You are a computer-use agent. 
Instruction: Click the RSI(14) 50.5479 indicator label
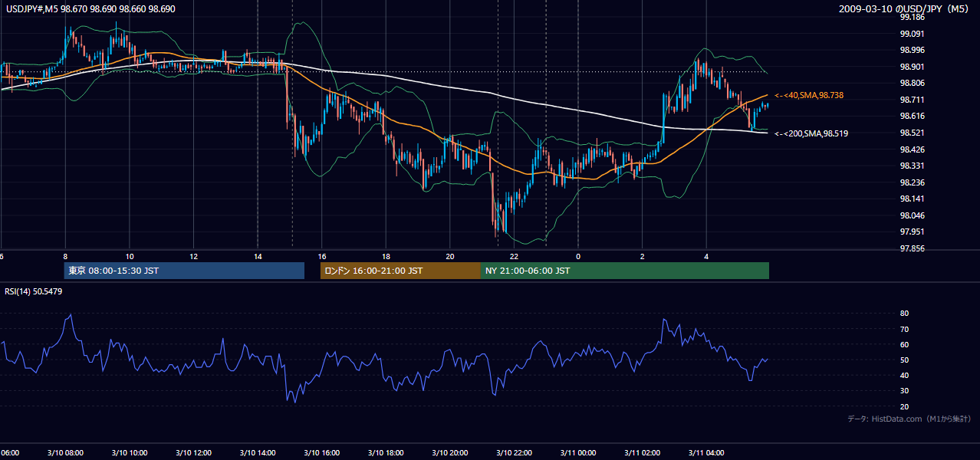coord(34,291)
